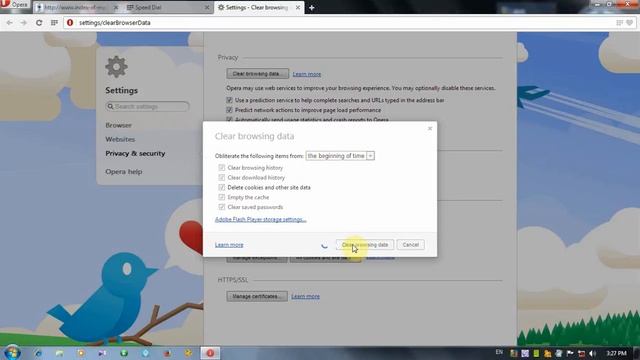This screenshot has width=640, height=360.
Task: Open Learn more link beside Clear browsing data
Action: [307, 74]
